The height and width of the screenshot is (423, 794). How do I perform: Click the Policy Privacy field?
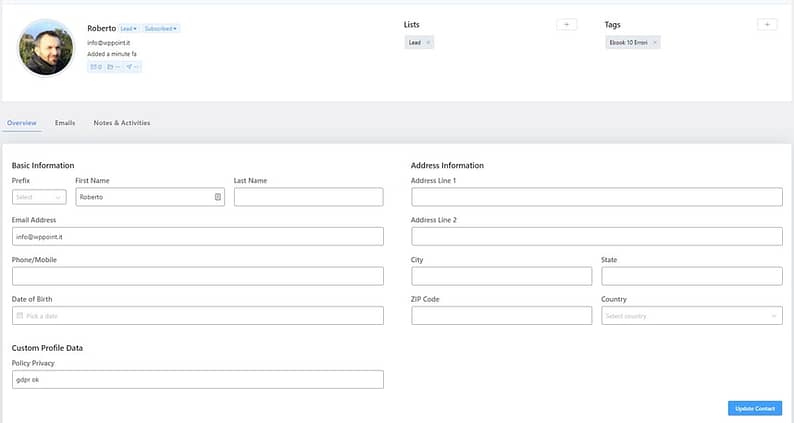pos(197,379)
